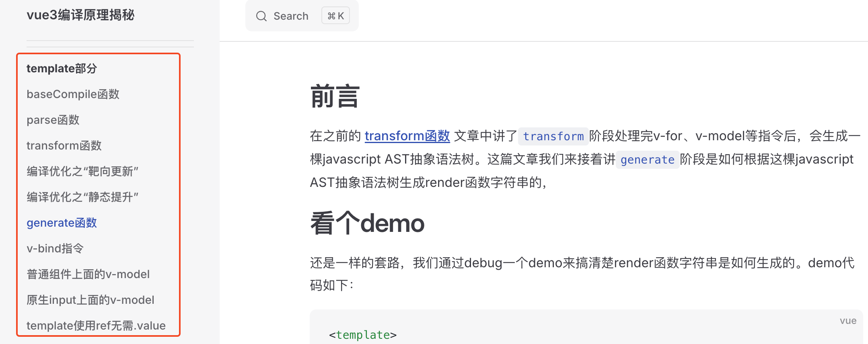Open baseCompile函数 sidebar page

click(x=73, y=94)
